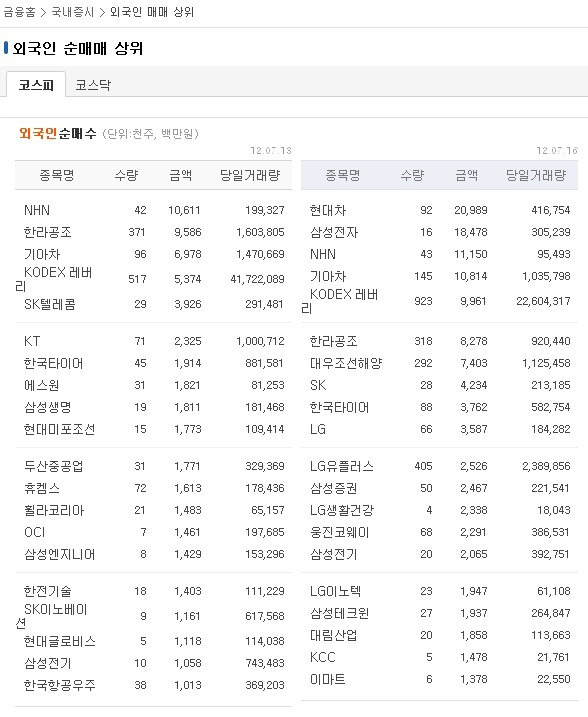Screen dimensions: 588x717
Task: Open OCI stock link
Action: click(34, 532)
